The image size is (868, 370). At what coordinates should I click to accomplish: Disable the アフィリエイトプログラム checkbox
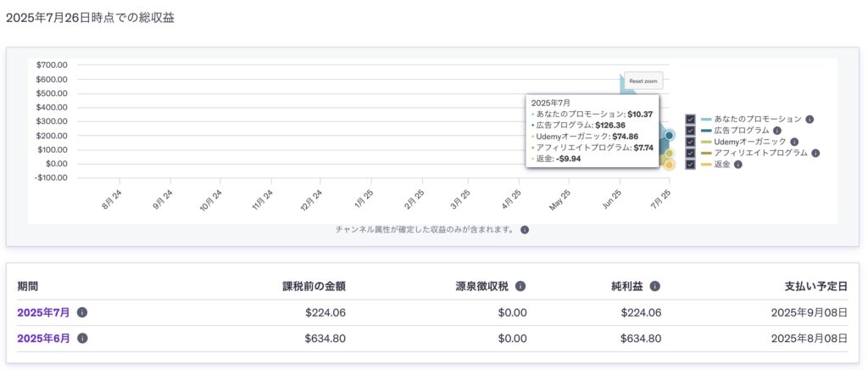[x=690, y=153]
